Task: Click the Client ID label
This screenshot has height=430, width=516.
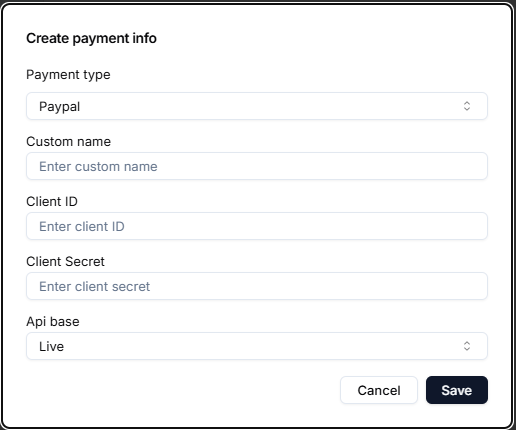Action: click(52, 202)
